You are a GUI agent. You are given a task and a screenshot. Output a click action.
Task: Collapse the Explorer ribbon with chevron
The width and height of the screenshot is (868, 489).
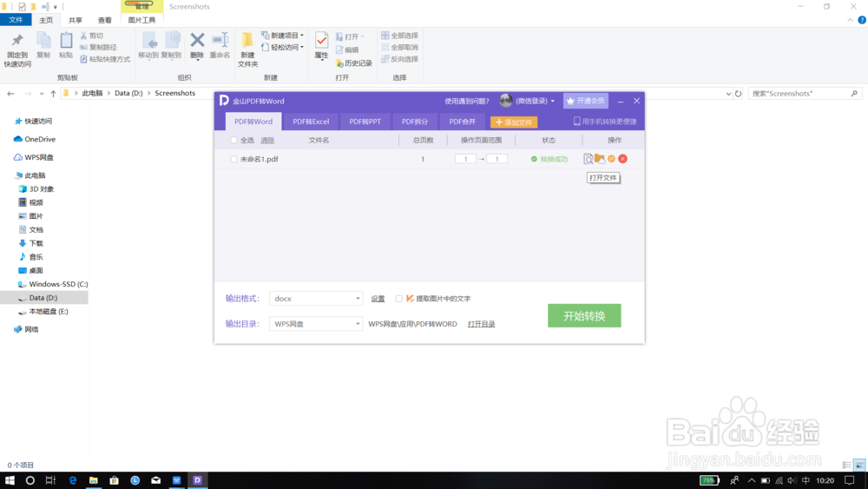coord(851,20)
